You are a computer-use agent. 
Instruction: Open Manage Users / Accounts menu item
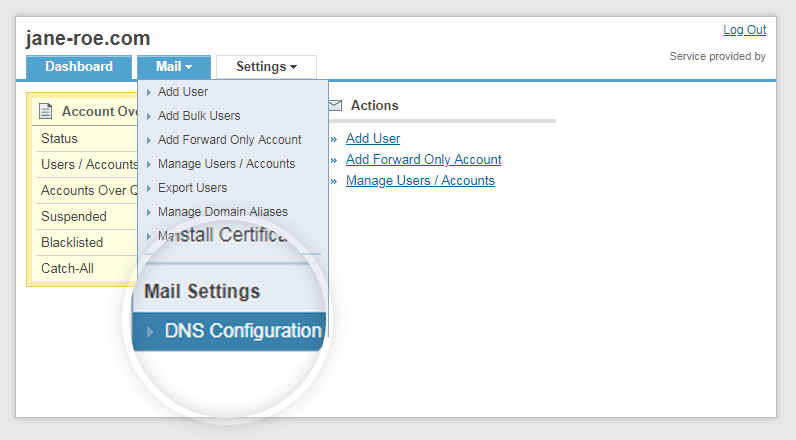226,164
